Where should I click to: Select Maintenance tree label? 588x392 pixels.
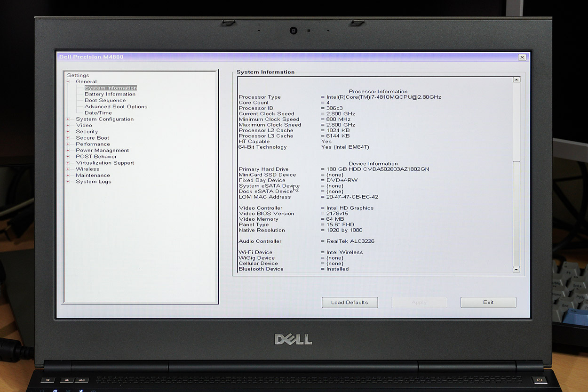click(x=93, y=175)
